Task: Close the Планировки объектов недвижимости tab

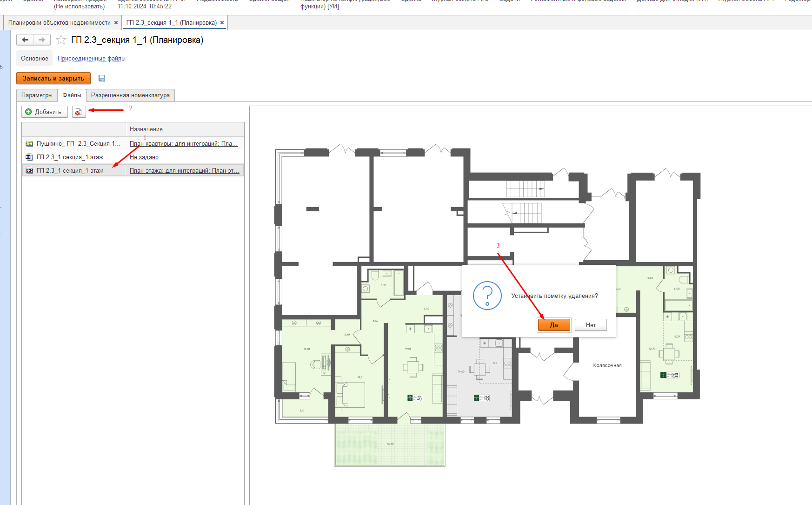Action: point(116,23)
